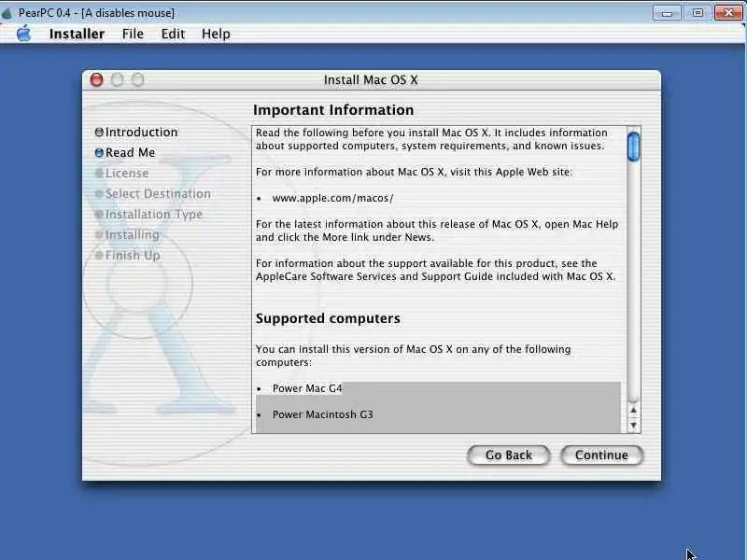Click the scroll down arrow
Image resolution: width=747 pixels, height=560 pixels.
pyautogui.click(x=633, y=425)
